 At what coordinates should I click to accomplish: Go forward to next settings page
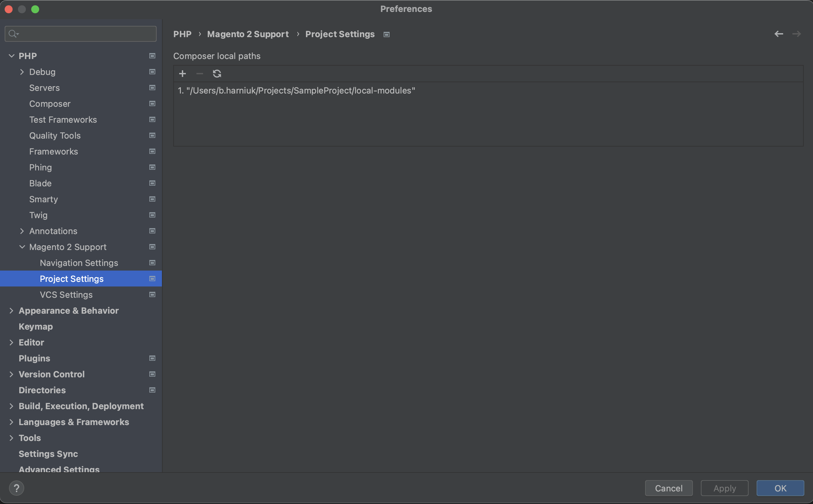click(x=797, y=34)
